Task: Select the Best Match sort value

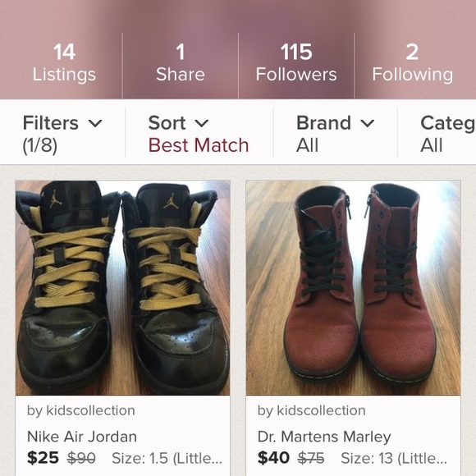Action: [199, 145]
